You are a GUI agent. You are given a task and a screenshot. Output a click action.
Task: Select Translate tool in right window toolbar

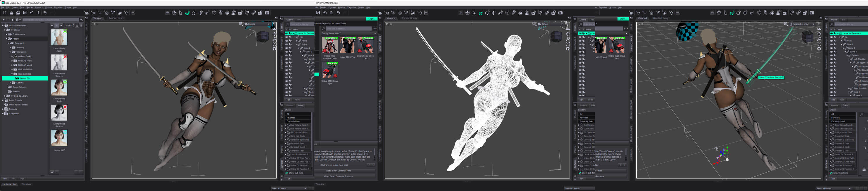coord(745,13)
